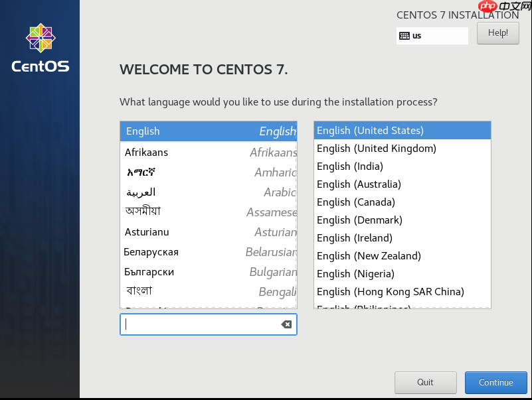This screenshot has width=532, height=400.
Task: Click the CentOS logo in sidebar
Action: point(40,45)
